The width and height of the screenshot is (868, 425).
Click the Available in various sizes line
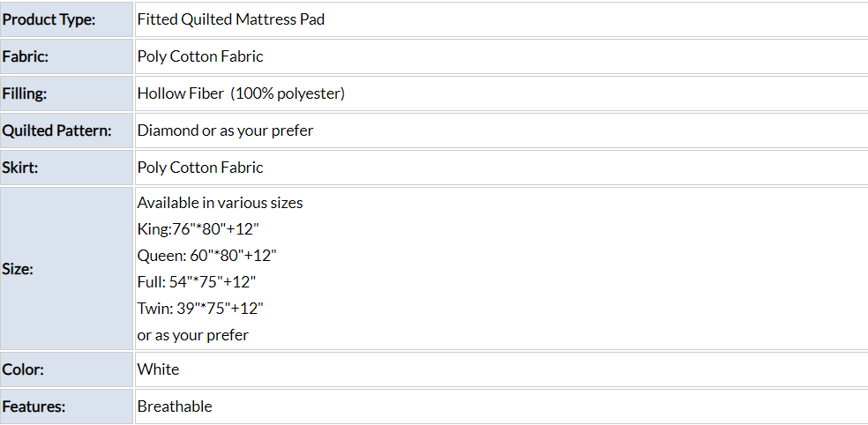click(220, 203)
